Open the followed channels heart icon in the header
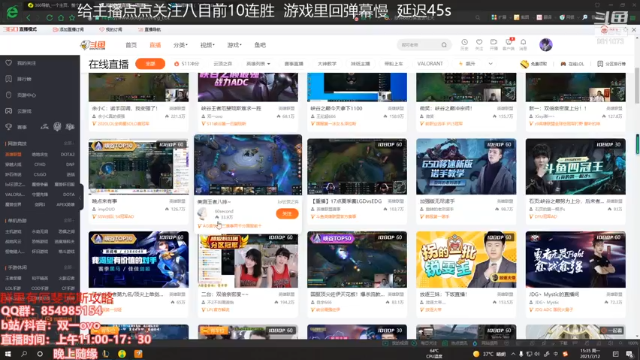640x360 pixels. pos(479,44)
